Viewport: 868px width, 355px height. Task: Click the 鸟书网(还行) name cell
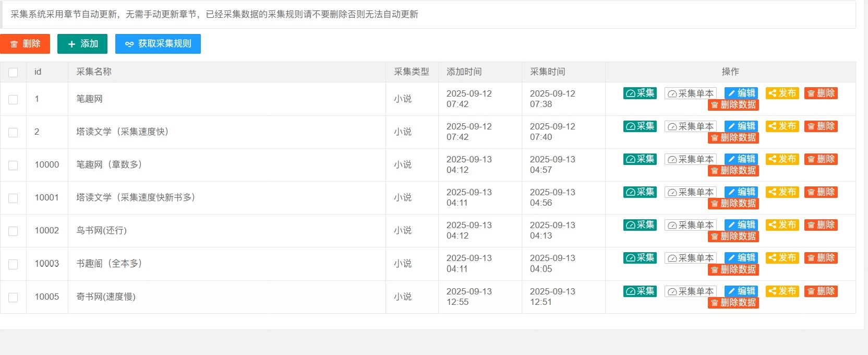pyautogui.click(x=102, y=231)
